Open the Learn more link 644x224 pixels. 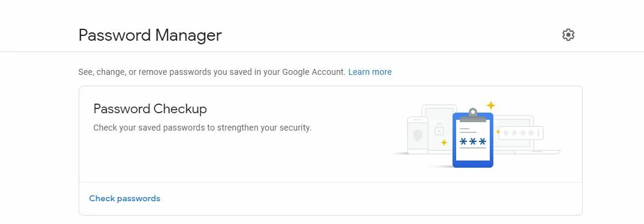pos(370,72)
